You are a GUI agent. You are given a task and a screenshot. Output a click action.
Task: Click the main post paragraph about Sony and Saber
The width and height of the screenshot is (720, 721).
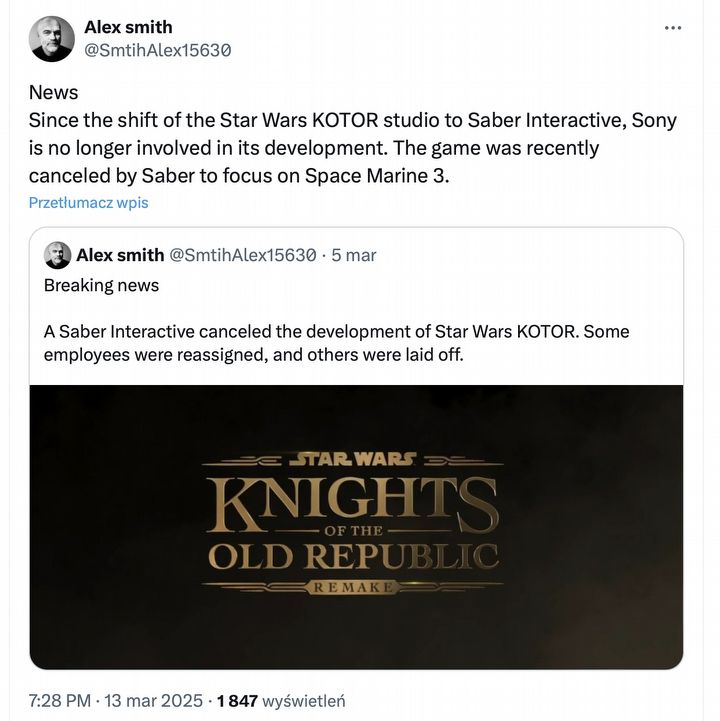352,148
